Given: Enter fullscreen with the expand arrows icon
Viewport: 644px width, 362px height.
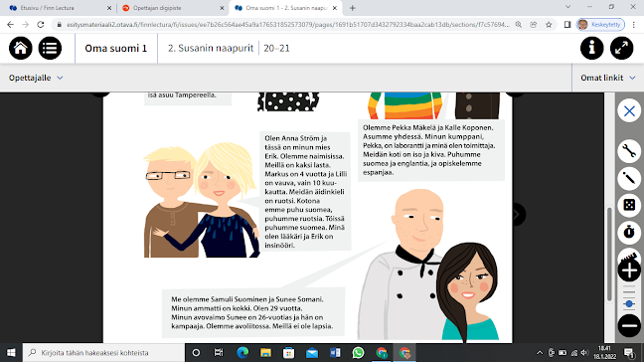Looking at the screenshot, I should (622, 48).
